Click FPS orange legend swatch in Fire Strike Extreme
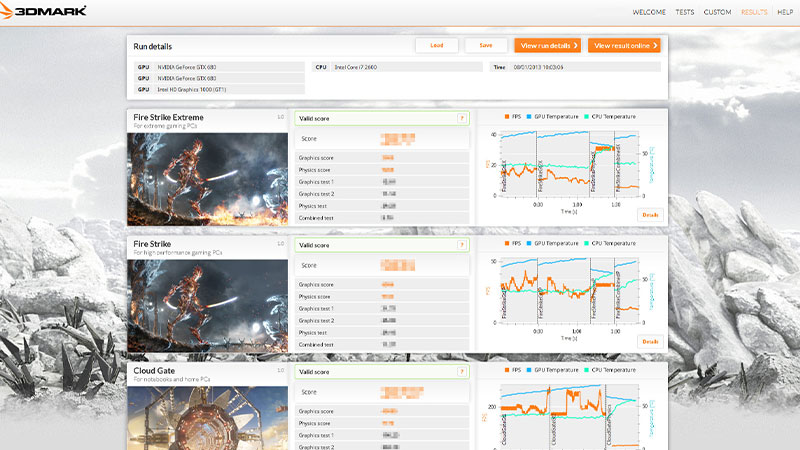 [507, 117]
